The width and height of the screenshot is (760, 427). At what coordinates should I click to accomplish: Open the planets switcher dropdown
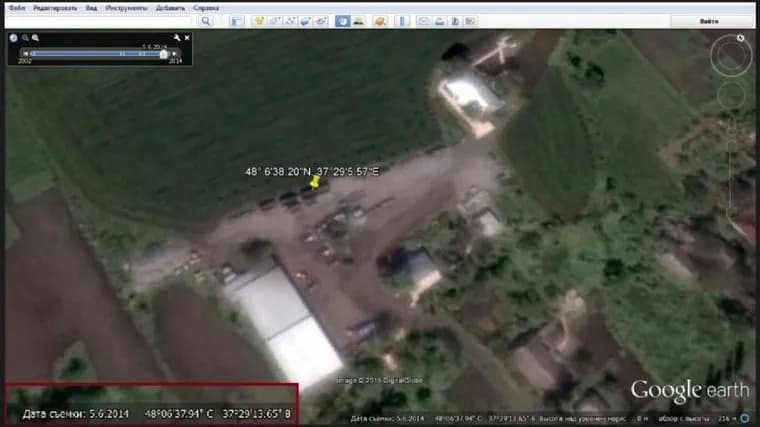click(379, 20)
